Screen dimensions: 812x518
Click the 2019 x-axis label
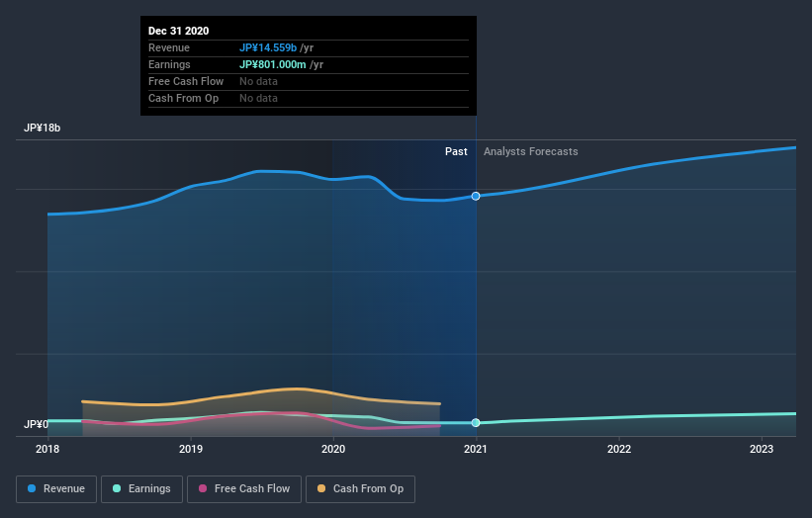pos(191,449)
